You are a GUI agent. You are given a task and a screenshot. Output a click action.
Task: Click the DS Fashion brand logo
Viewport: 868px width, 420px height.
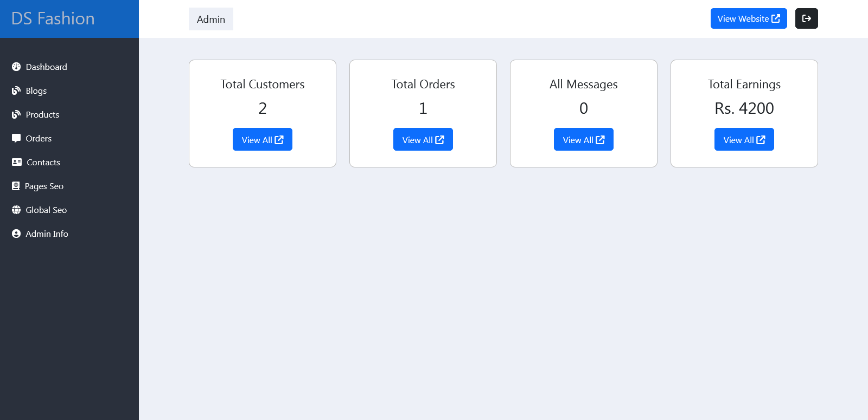coord(53,18)
